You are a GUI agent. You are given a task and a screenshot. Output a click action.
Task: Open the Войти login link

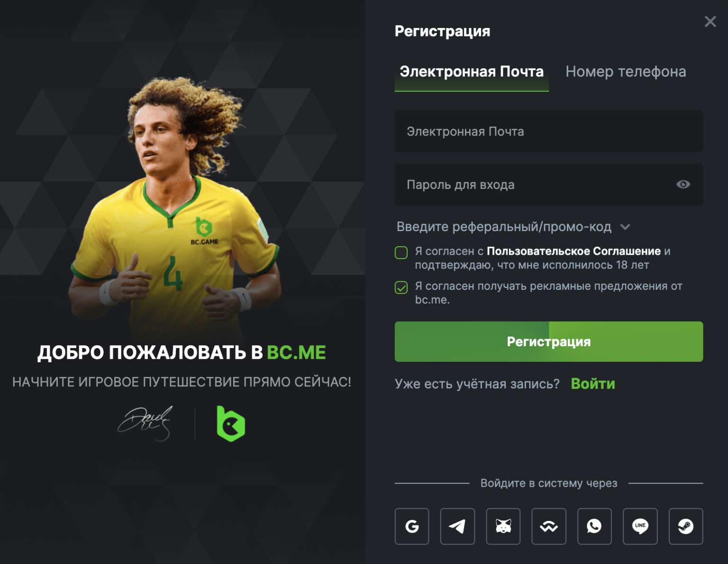[593, 384]
